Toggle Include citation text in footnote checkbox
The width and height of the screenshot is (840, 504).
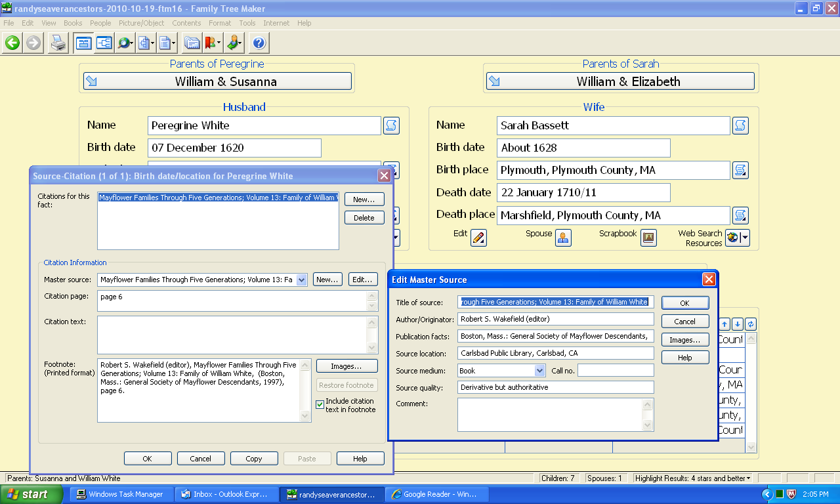[x=320, y=405]
